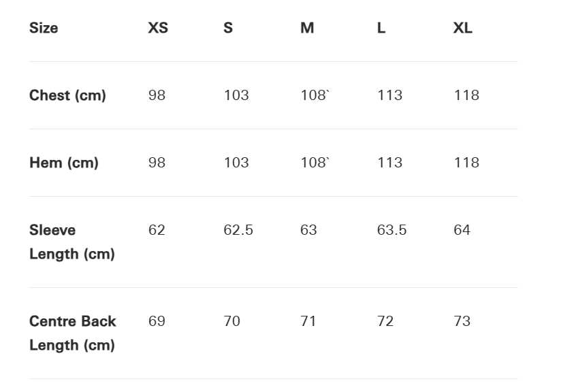Select the sleeve length value 63.5
This screenshot has width=561, height=392.
coord(391,230)
